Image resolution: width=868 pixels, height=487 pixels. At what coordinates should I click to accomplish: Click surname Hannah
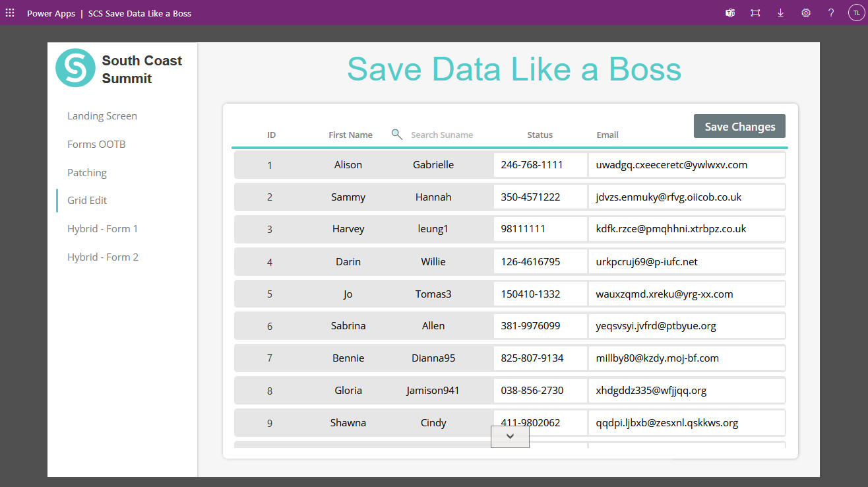point(433,197)
